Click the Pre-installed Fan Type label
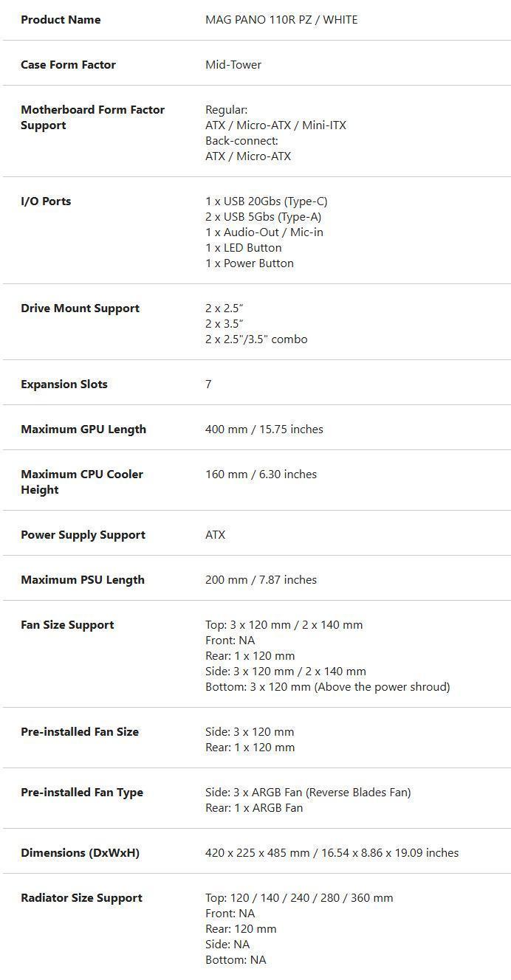 click(82, 793)
